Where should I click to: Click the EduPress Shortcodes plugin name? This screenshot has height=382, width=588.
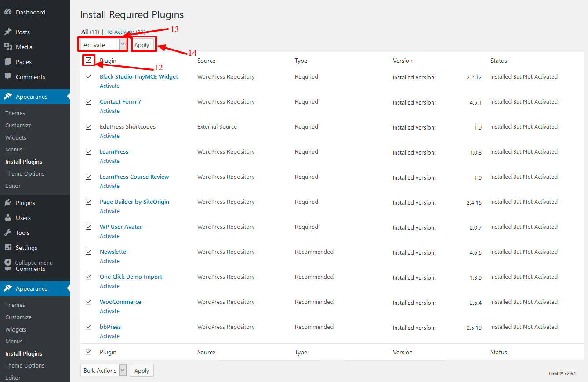[127, 126]
